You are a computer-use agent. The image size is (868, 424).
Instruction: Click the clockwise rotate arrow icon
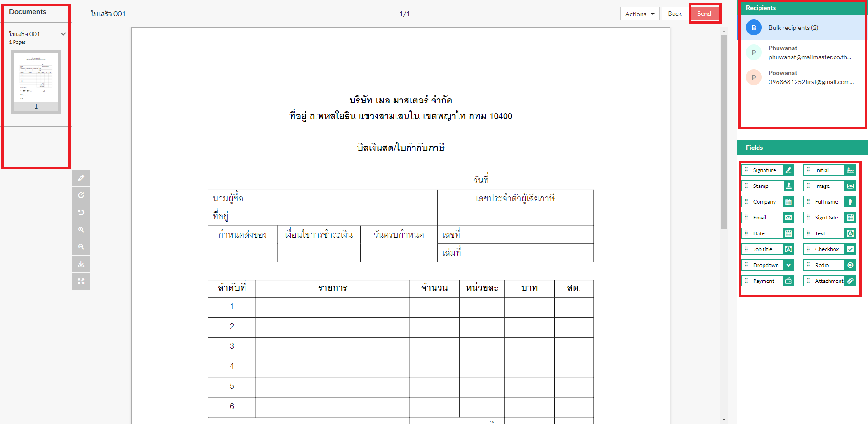click(x=81, y=195)
